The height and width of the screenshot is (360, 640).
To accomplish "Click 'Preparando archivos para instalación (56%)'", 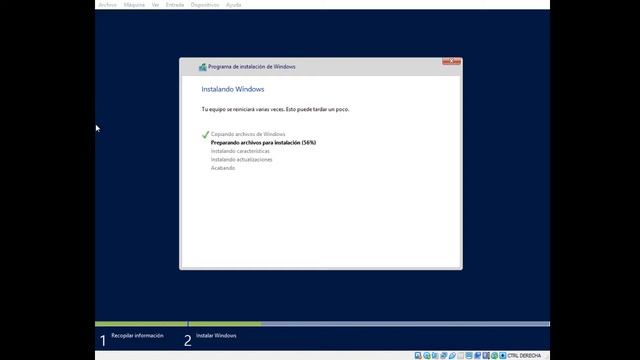I will 263,142.
